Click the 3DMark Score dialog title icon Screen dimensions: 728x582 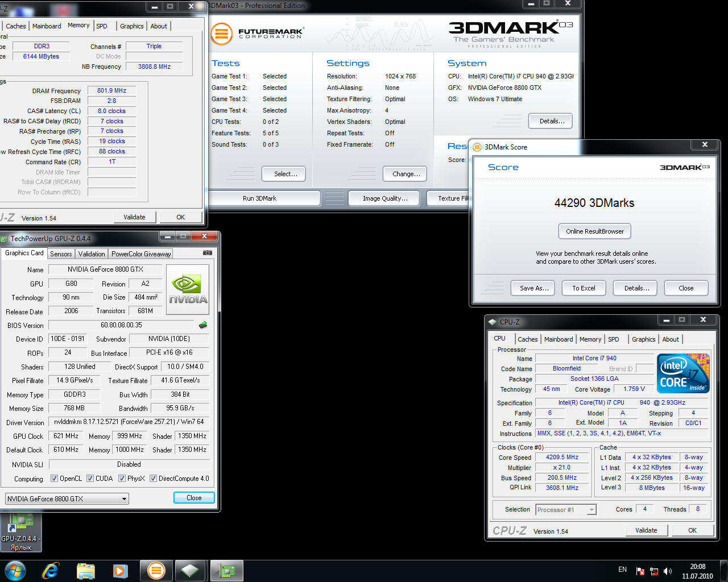pos(477,147)
